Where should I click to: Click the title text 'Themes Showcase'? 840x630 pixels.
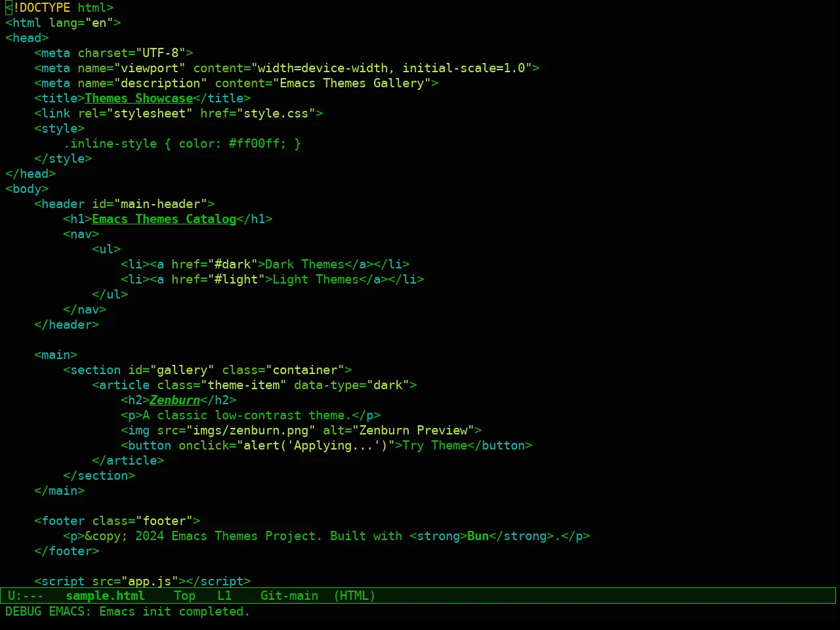click(138, 98)
